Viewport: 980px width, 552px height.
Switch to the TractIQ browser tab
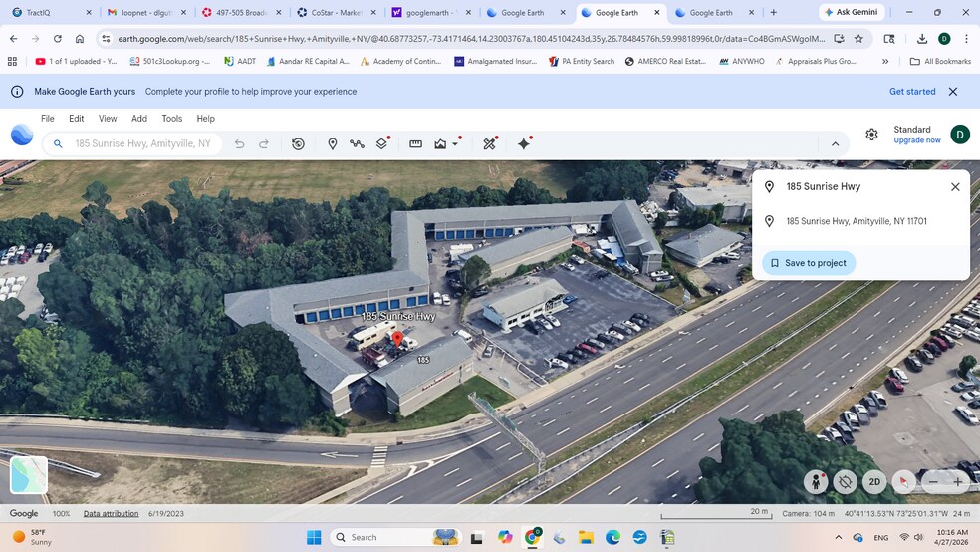50,13
